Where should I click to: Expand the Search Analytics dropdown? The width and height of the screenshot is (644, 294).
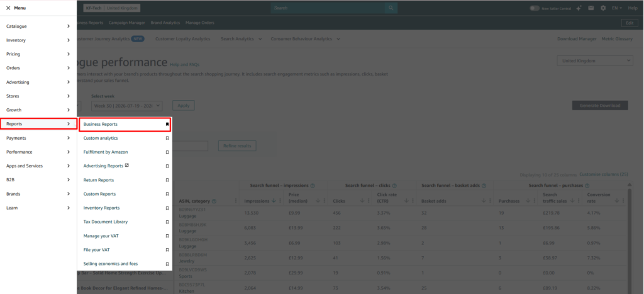coord(241,38)
